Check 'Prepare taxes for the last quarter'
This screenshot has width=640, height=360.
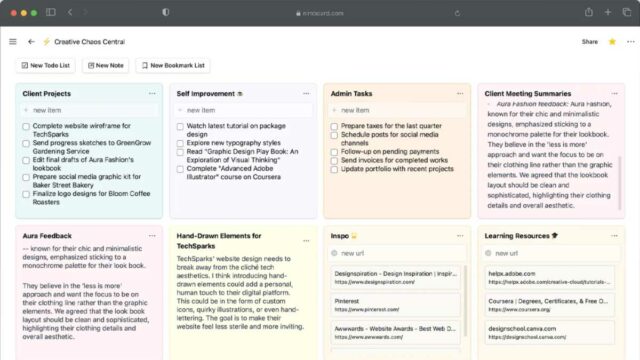(334, 127)
